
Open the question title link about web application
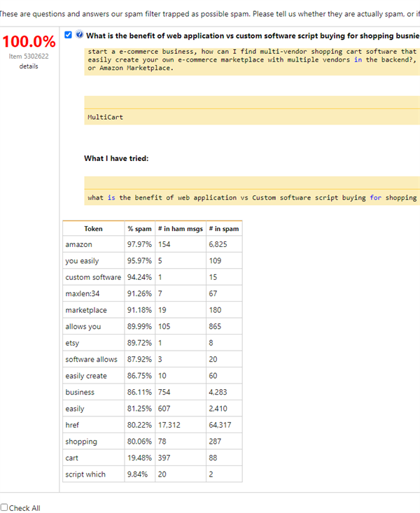tap(253, 36)
